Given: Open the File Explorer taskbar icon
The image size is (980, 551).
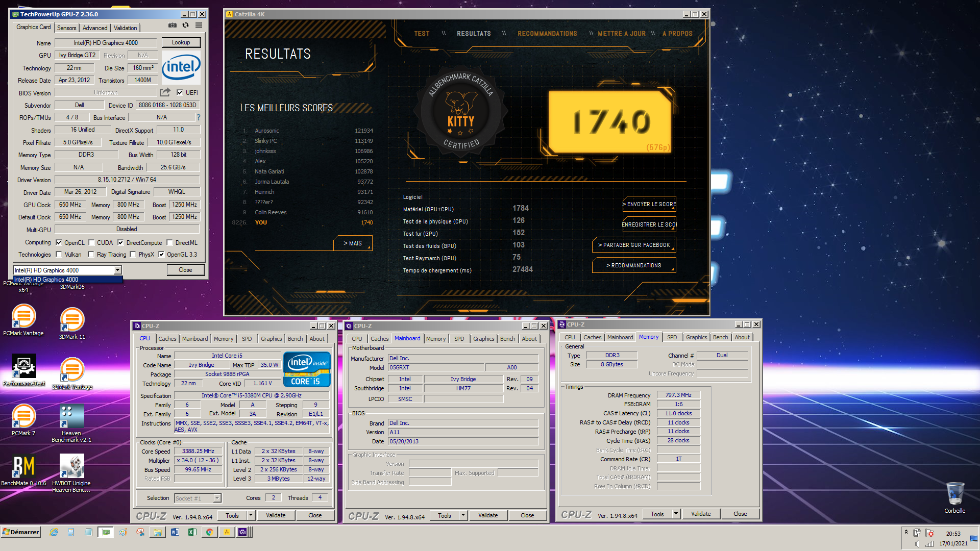Looking at the screenshot, I should [x=158, y=532].
